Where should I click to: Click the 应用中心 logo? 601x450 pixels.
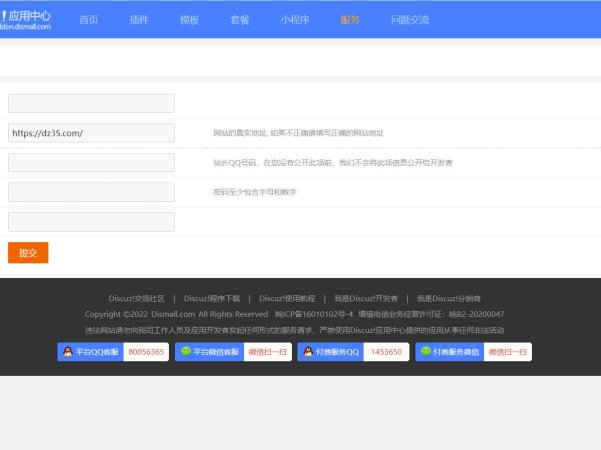click(x=25, y=20)
